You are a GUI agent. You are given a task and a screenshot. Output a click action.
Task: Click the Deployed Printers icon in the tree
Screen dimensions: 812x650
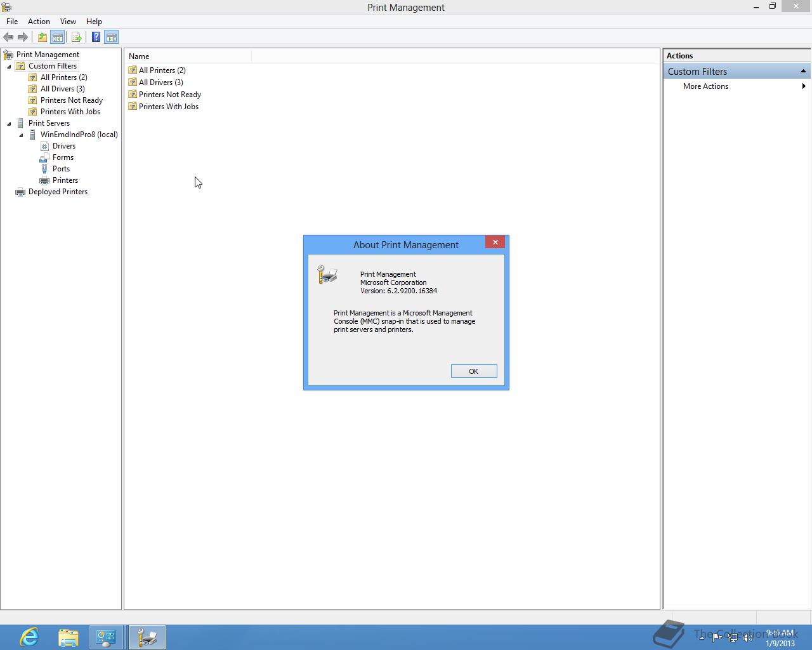pyautogui.click(x=20, y=192)
